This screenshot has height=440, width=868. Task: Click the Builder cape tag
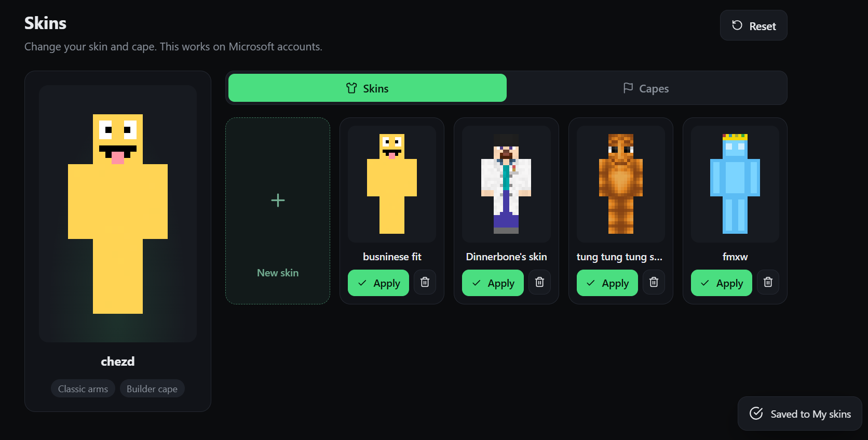152,389
